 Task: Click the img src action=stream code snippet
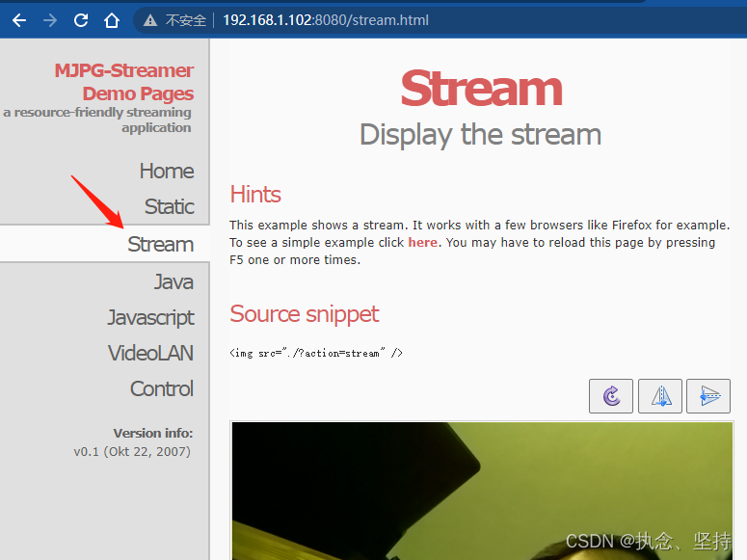(316, 353)
